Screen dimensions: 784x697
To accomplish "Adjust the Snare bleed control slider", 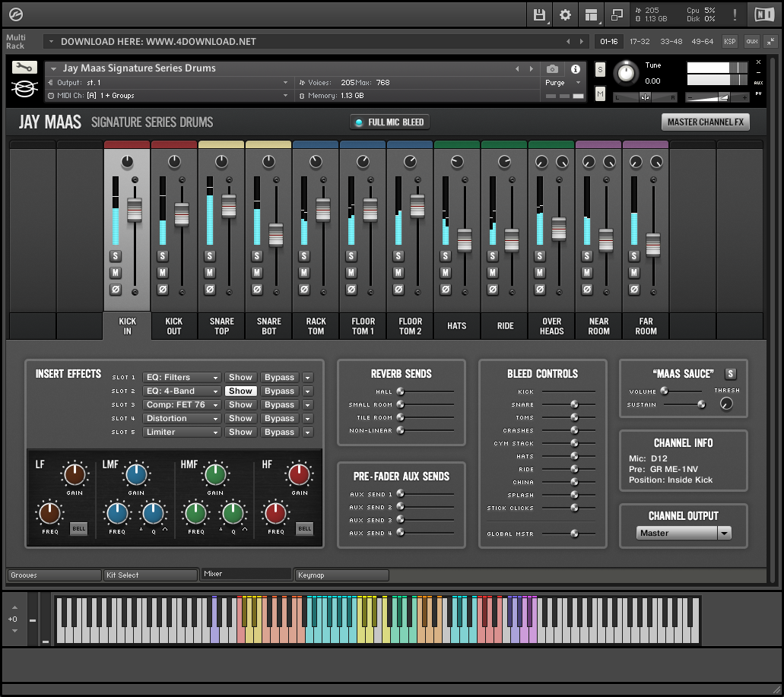I will point(569,404).
